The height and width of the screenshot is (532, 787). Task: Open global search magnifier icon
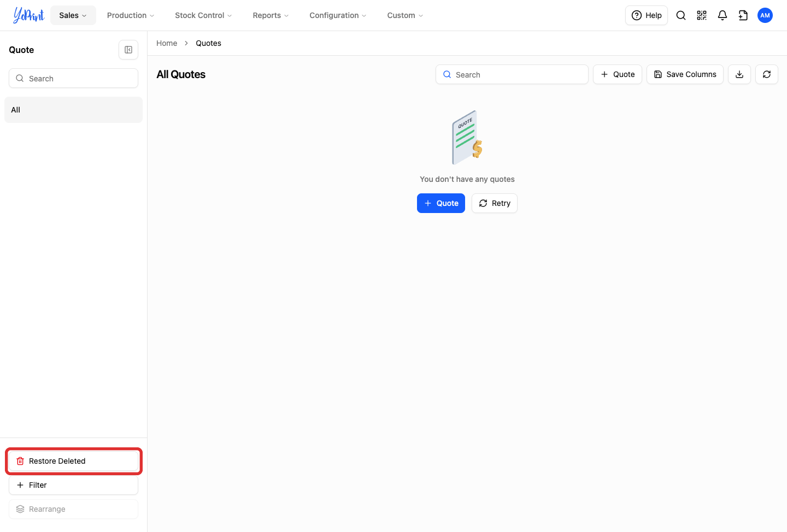click(681, 15)
